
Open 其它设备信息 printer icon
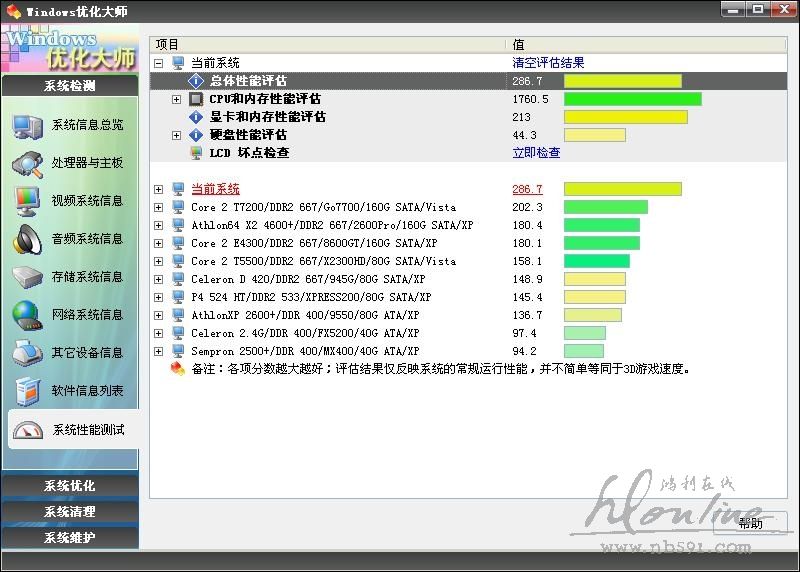pos(27,353)
